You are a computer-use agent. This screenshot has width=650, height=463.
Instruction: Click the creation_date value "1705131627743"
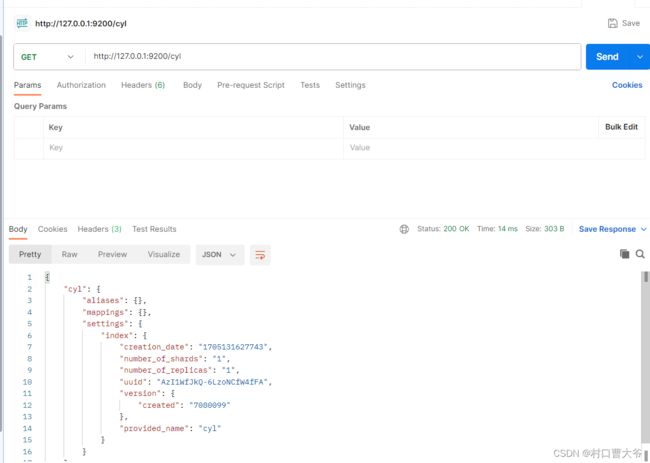pyautogui.click(x=233, y=347)
